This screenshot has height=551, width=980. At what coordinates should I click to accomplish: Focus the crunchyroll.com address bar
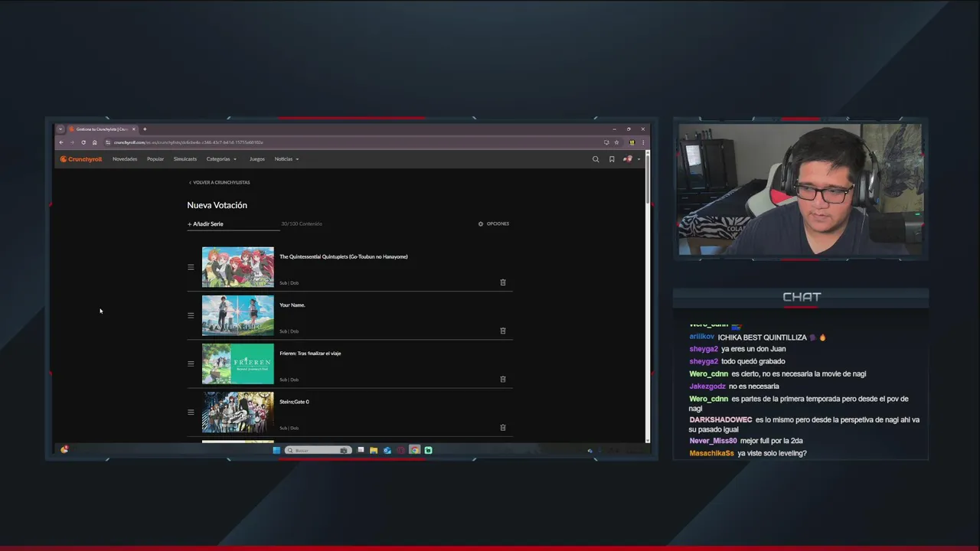point(352,142)
